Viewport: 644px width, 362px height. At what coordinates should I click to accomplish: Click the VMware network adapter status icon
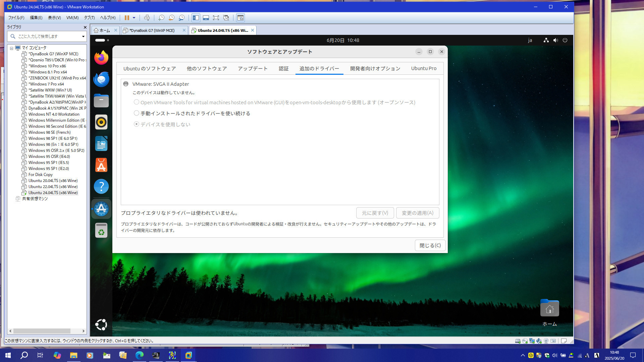[532, 341]
